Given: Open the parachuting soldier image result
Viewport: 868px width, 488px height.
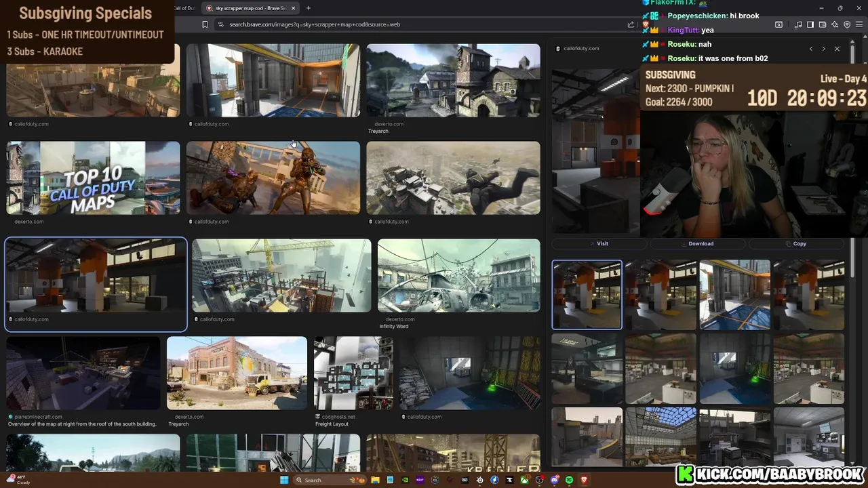Looking at the screenshot, I should tap(453, 178).
